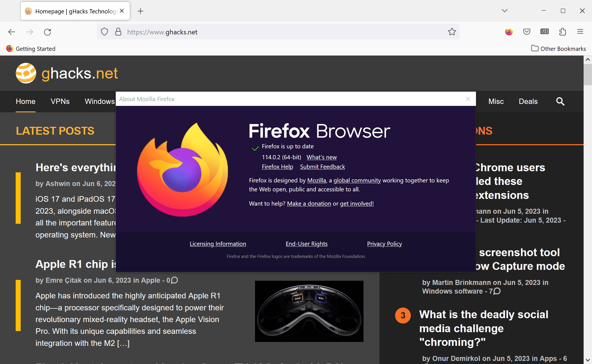Select the VPNs navigation item

pyautogui.click(x=60, y=101)
